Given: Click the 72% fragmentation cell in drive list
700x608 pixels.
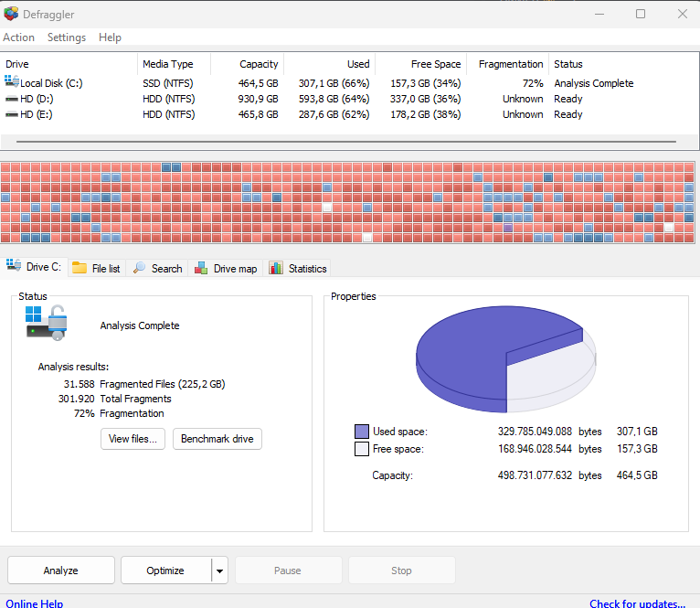Looking at the screenshot, I should pyautogui.click(x=533, y=83).
